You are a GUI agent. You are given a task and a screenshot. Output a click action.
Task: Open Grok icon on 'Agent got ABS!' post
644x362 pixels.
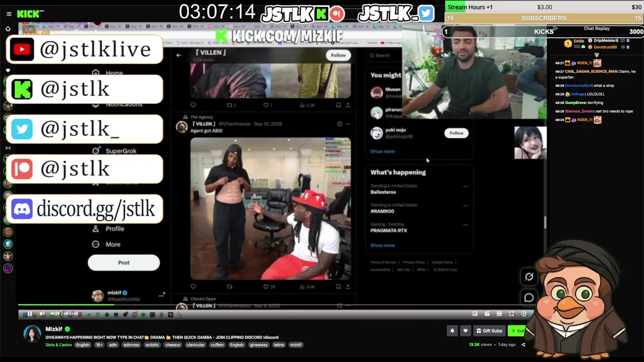click(340, 124)
